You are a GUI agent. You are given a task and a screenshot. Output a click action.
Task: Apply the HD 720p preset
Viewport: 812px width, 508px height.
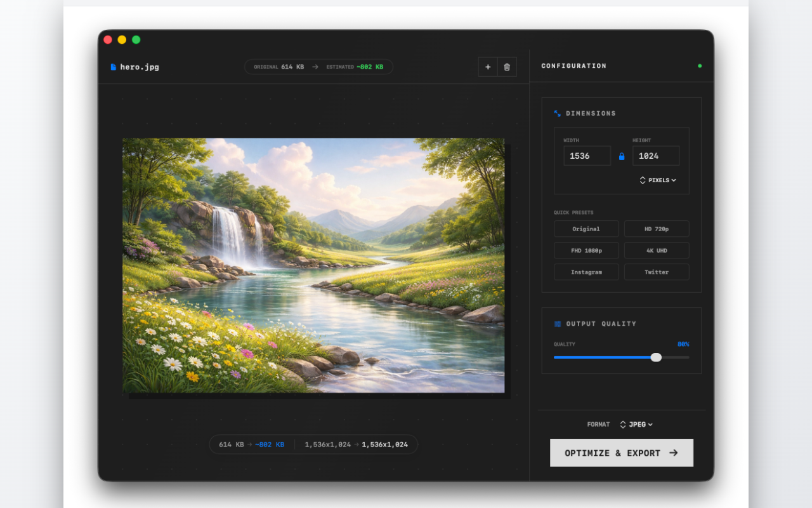[657, 229]
